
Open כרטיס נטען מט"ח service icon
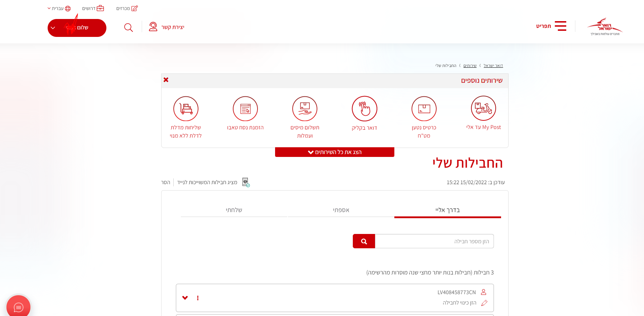click(x=424, y=109)
